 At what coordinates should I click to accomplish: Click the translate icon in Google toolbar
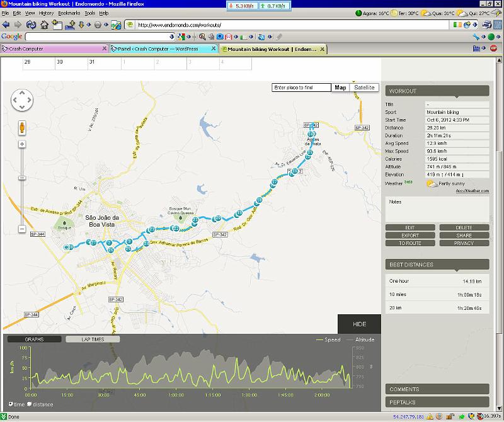[x=261, y=37]
